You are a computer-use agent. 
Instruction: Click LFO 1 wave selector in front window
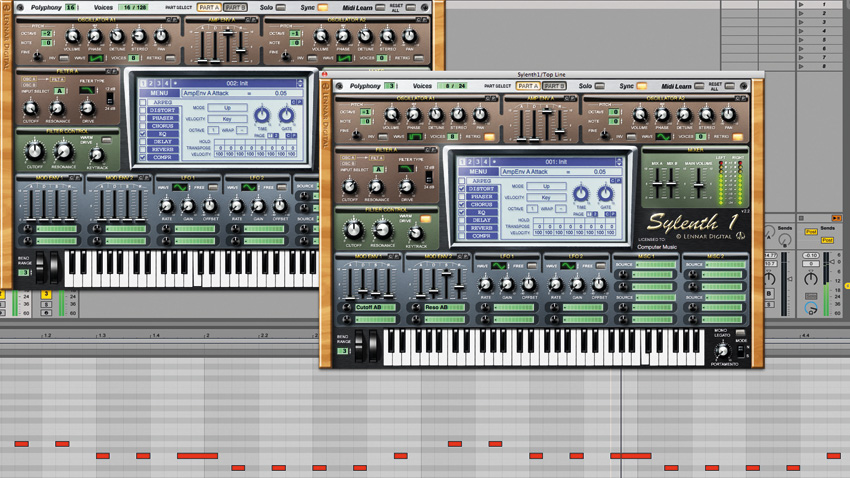(x=499, y=266)
